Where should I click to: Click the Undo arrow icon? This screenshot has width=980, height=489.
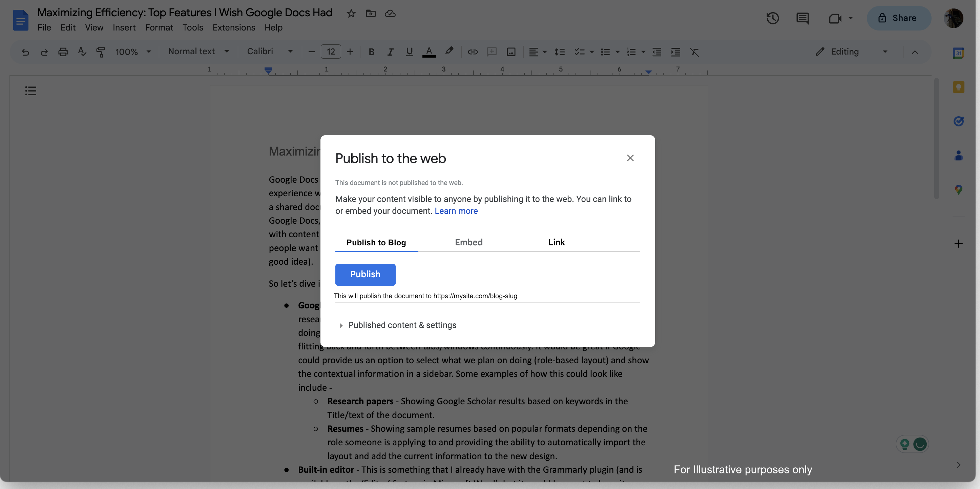pyautogui.click(x=25, y=52)
